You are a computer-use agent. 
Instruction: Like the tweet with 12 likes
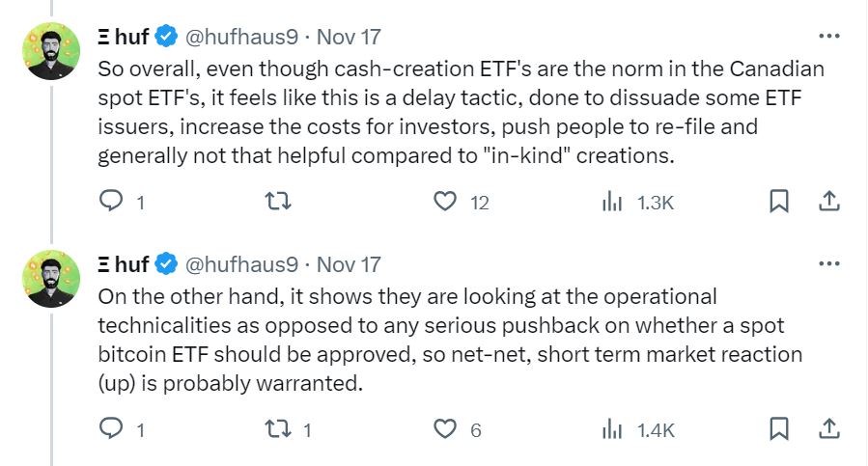pyautogui.click(x=445, y=202)
